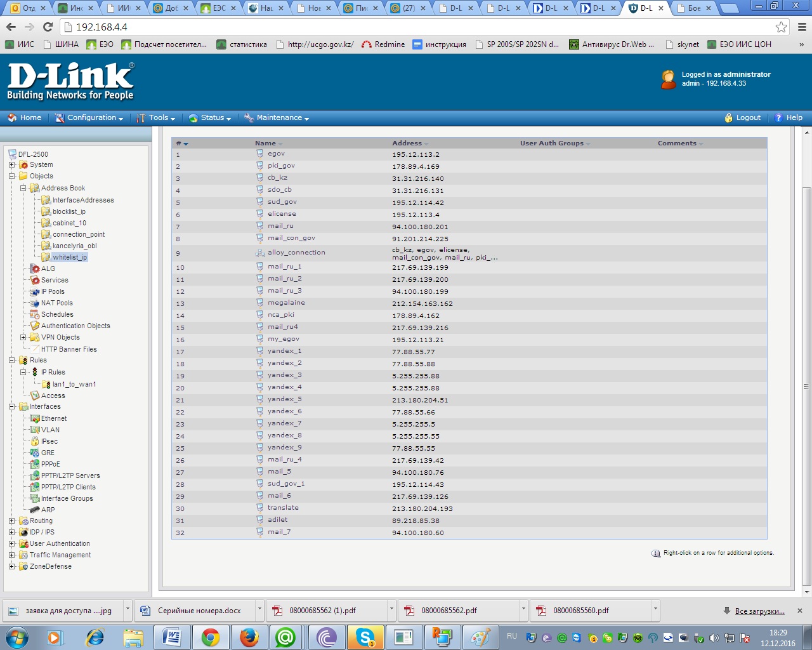Click the IPsec lock icon
The width and height of the screenshot is (812, 650).
(36, 441)
